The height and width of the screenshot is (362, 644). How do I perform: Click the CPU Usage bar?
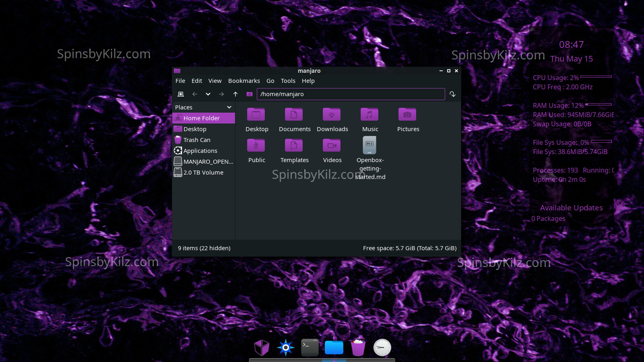[596, 76]
